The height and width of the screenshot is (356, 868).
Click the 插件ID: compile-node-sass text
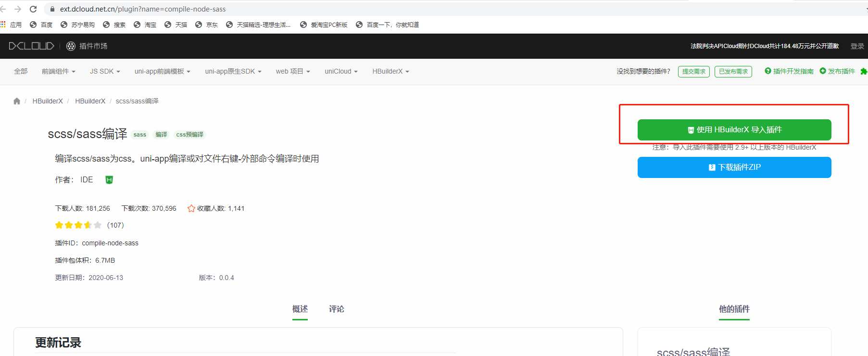point(97,243)
